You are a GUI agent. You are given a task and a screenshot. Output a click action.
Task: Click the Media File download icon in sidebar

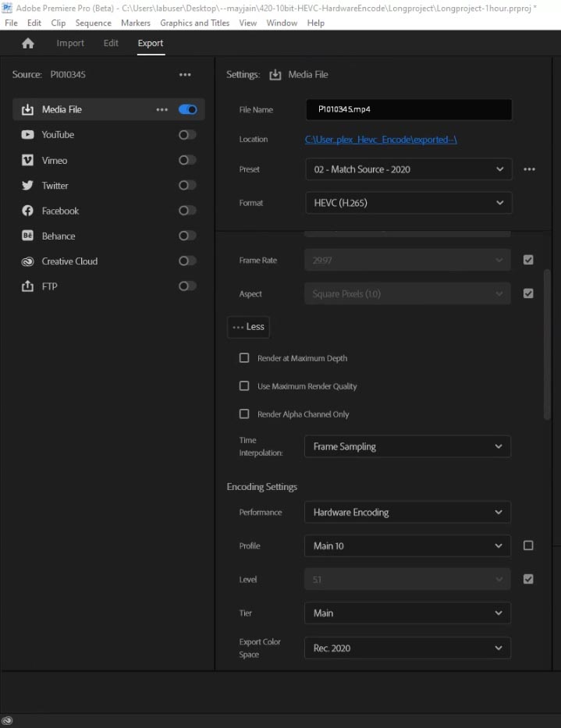[27, 109]
